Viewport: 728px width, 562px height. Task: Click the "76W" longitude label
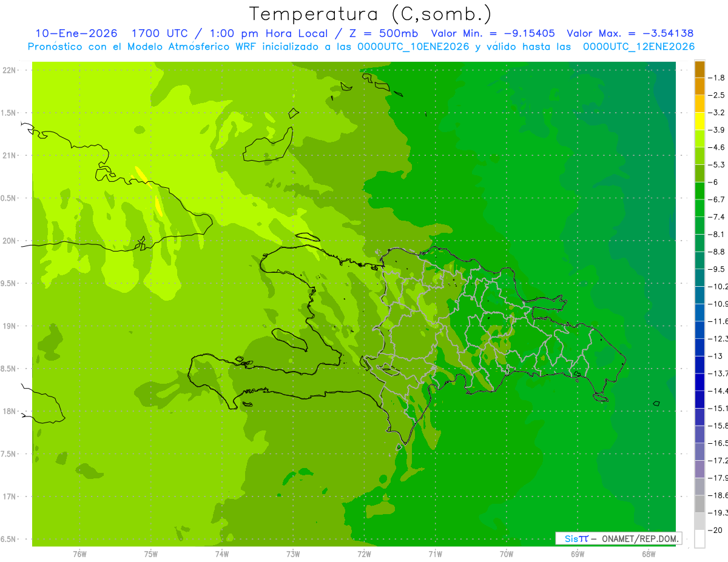79,554
